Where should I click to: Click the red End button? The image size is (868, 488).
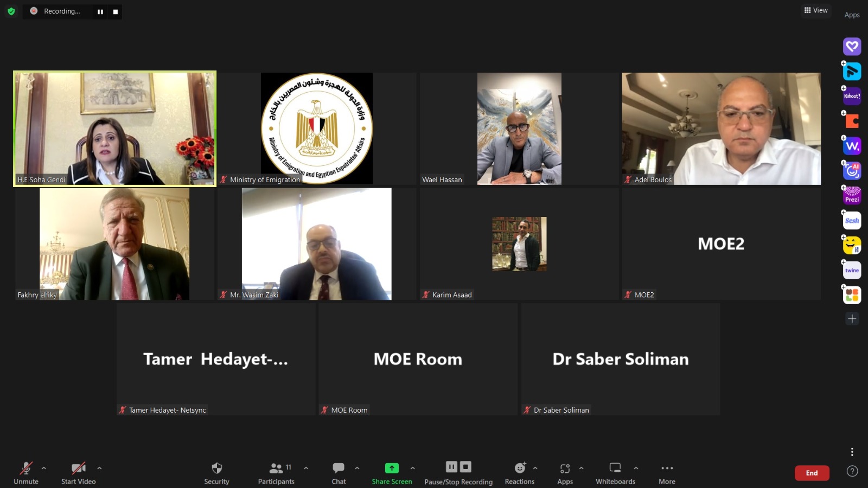pos(812,473)
